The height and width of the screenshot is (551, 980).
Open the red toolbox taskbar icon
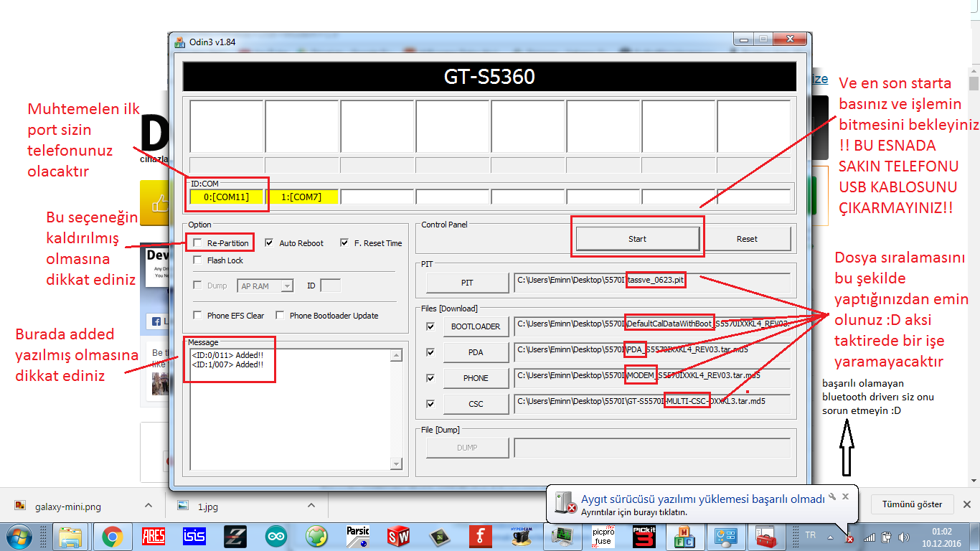point(767,537)
